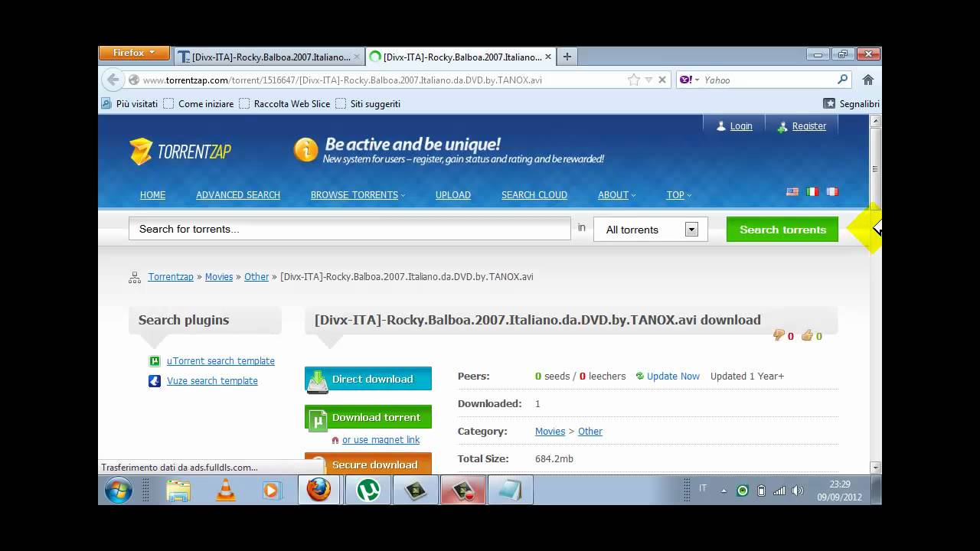Click the Register link
This screenshot has width=980, height=551.
809,126
